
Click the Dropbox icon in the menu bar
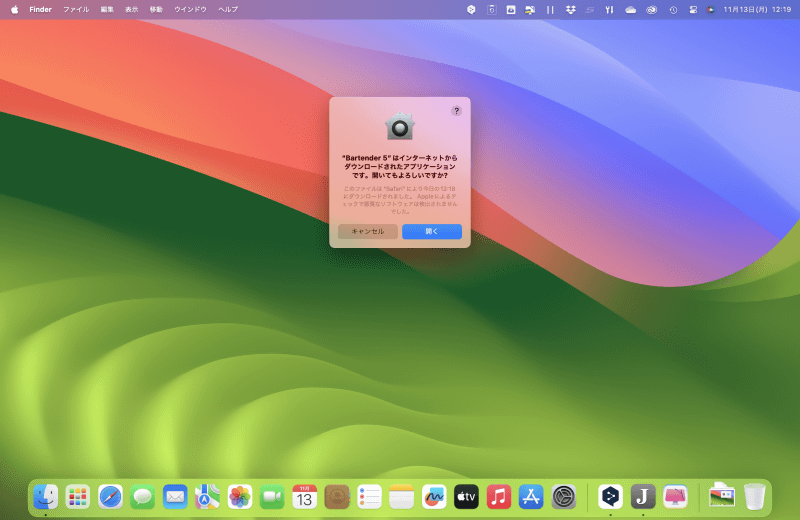tap(570, 10)
